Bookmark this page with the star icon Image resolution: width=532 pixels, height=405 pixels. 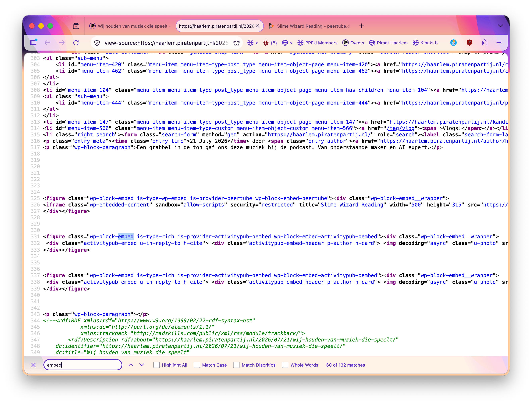(237, 43)
